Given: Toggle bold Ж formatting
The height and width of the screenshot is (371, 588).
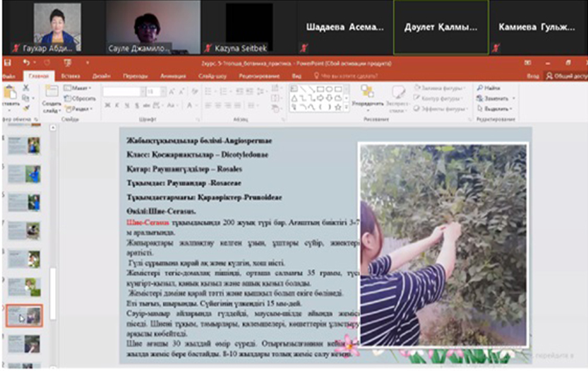Looking at the screenshot, I should click(107, 105).
